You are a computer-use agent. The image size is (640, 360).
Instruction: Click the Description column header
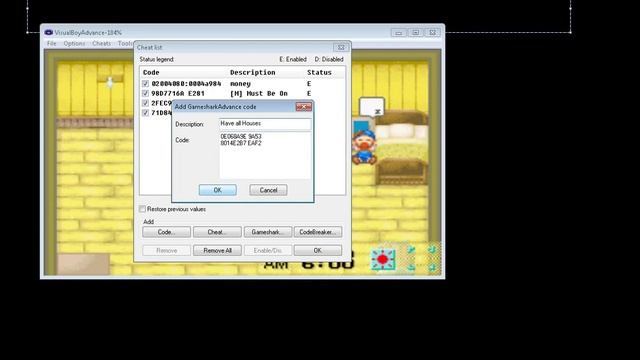[x=253, y=72]
